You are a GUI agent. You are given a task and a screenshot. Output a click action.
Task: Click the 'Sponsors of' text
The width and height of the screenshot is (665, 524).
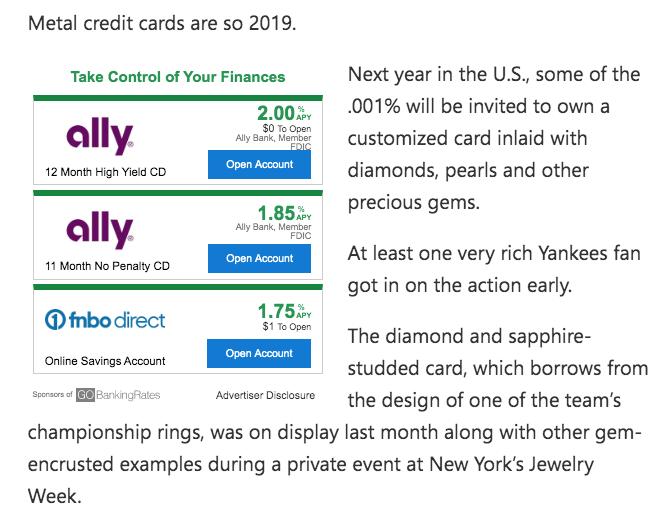coord(53,394)
